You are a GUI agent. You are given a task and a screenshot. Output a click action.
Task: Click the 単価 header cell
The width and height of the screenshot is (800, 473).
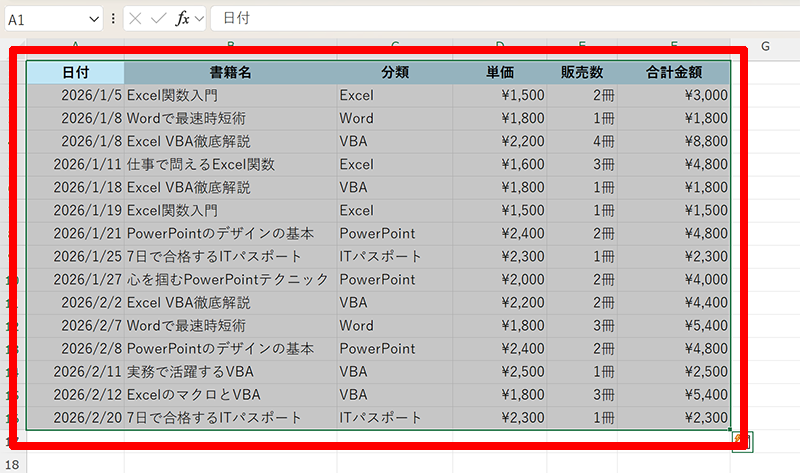click(x=500, y=73)
